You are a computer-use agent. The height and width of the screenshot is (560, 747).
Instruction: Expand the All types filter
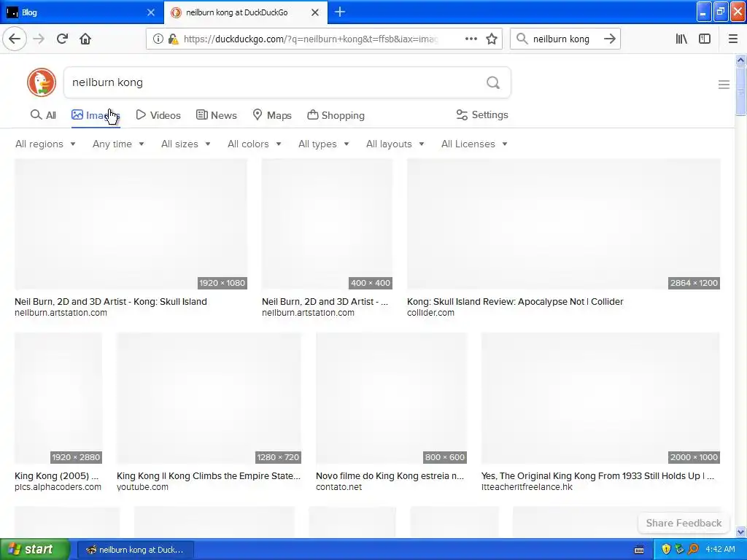coord(323,144)
